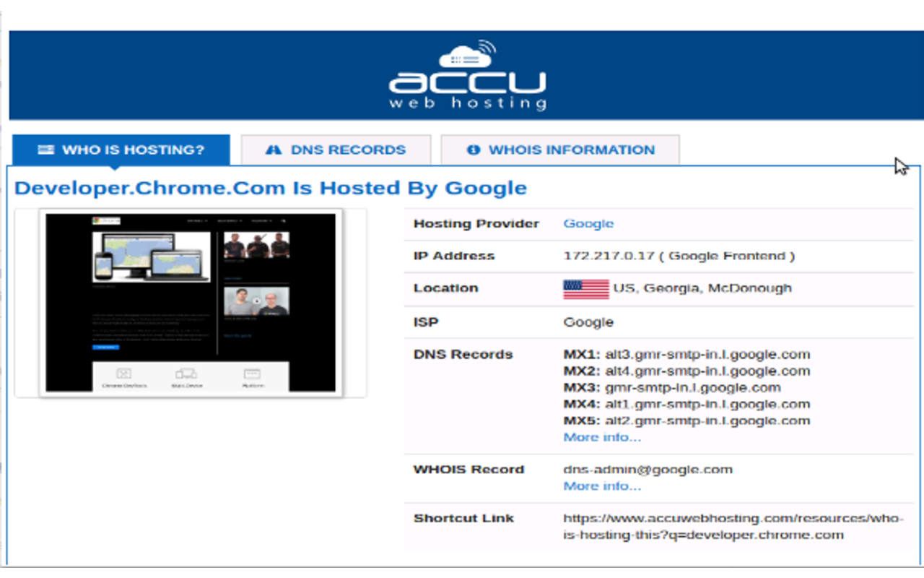Click More info under the DNS Records list
The width and height of the screenshot is (924, 578).
click(x=602, y=436)
